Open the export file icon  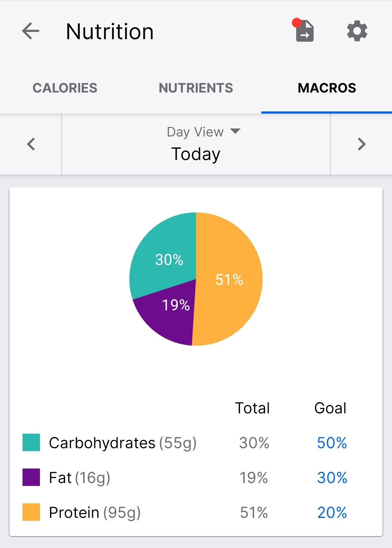(x=305, y=31)
